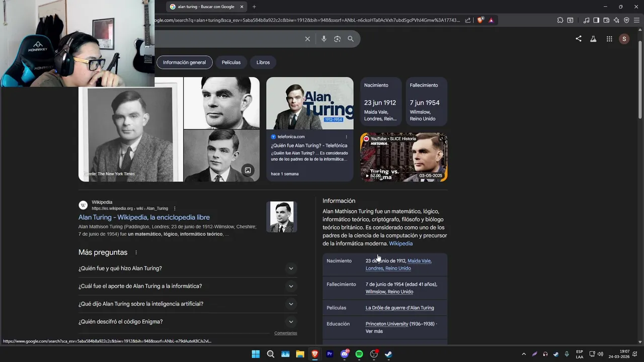Open the Fallecimiento 7 jun 1954 card

coord(426,102)
